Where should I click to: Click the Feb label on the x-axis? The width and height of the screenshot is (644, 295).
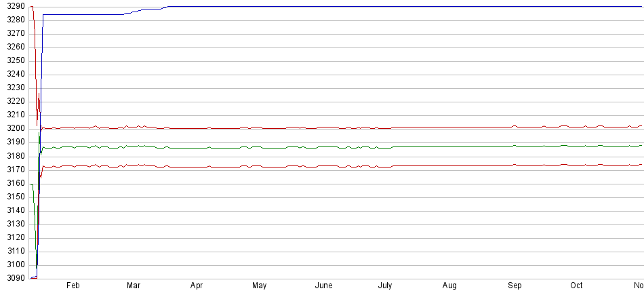(73, 286)
